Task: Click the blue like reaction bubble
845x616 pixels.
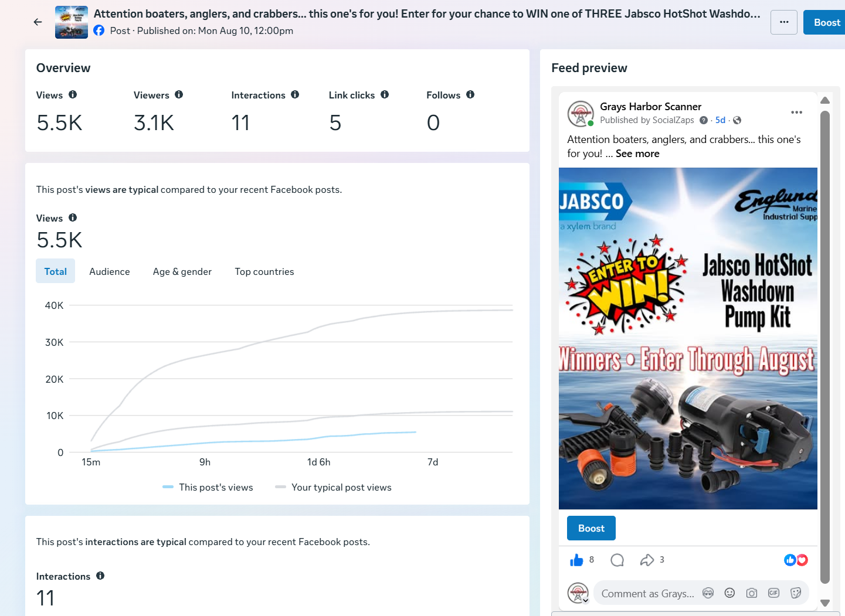Action: [790, 560]
